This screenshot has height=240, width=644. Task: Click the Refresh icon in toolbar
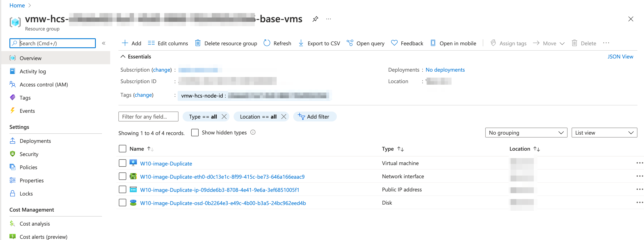(267, 43)
